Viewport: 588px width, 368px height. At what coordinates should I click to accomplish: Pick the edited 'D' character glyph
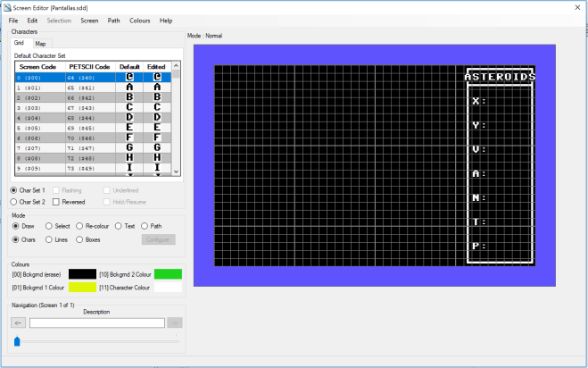point(155,117)
